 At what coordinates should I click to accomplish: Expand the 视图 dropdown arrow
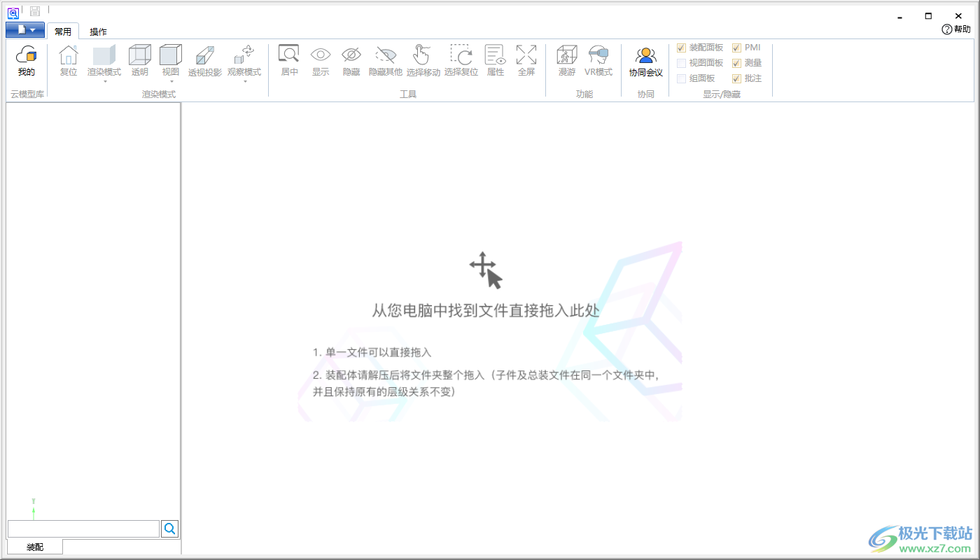[171, 81]
